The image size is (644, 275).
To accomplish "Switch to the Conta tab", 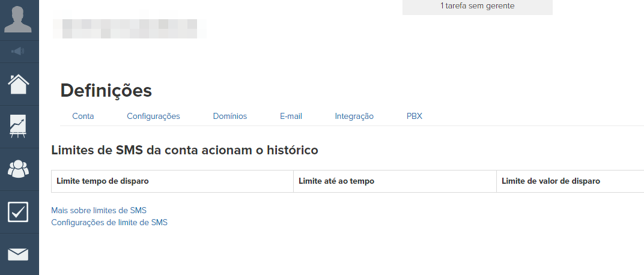I will [x=83, y=116].
